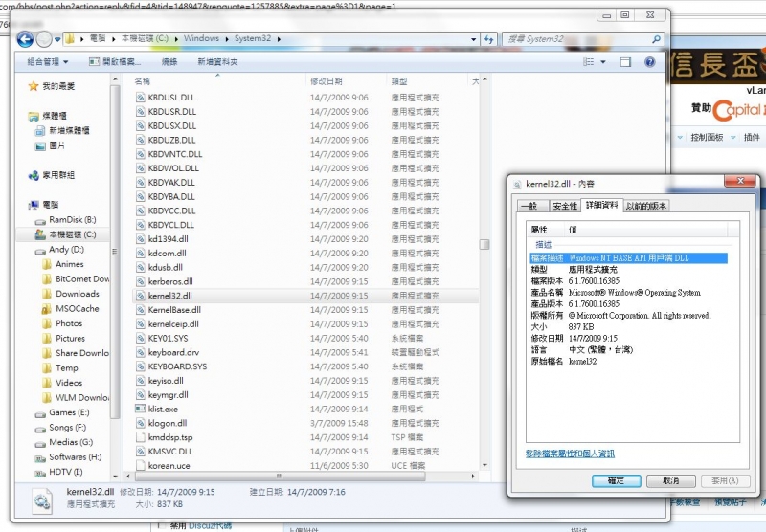The image size is (766, 532).
Task: Click 插件 link in browser window
Action: pos(752,137)
